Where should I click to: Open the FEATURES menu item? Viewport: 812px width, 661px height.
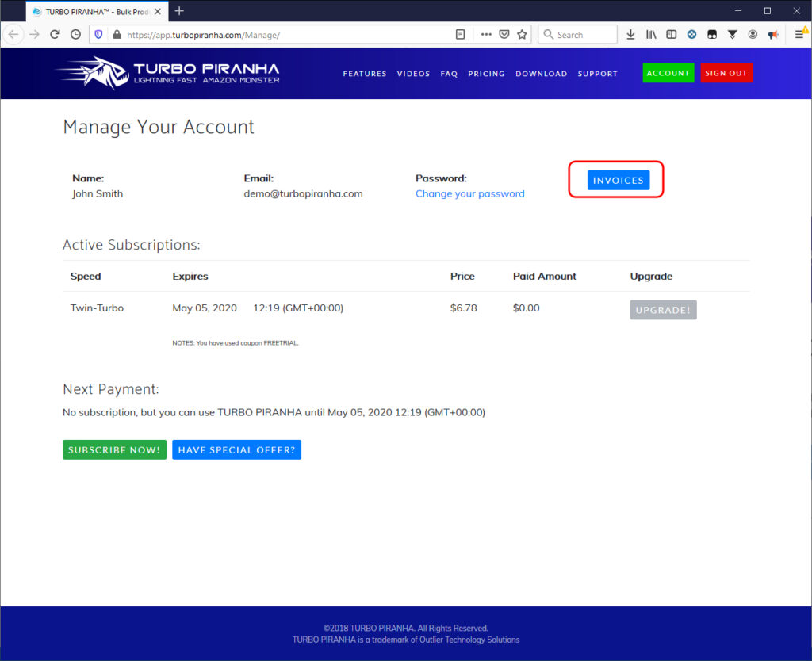coord(365,74)
